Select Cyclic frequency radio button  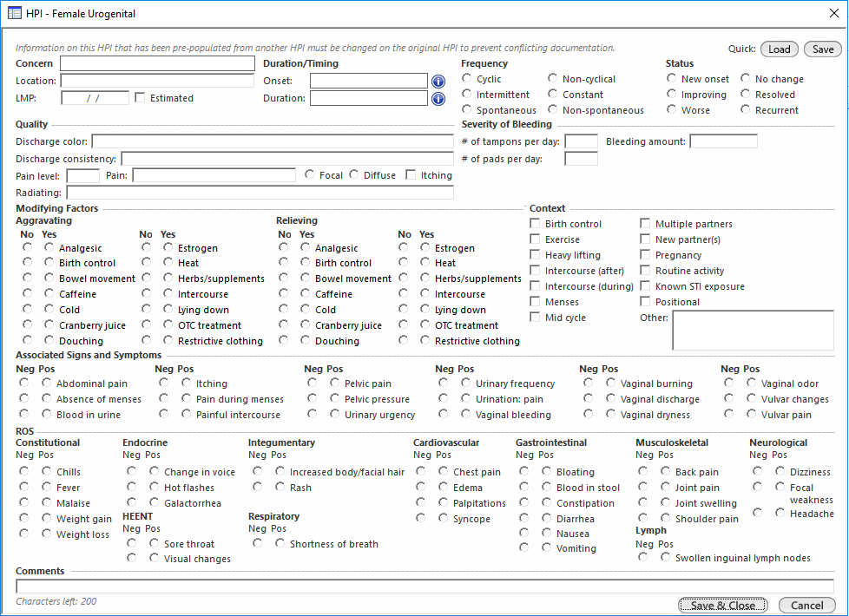[x=467, y=78]
